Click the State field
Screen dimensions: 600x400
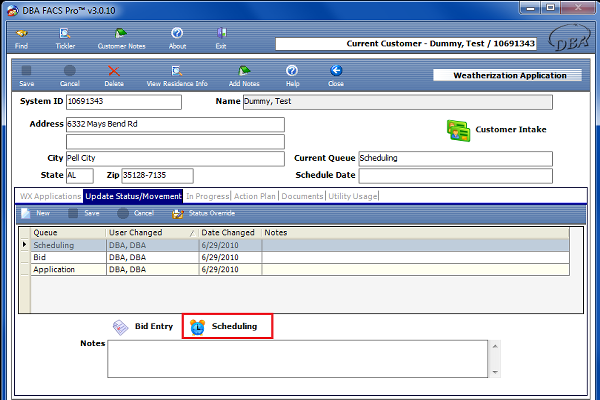[x=80, y=176]
